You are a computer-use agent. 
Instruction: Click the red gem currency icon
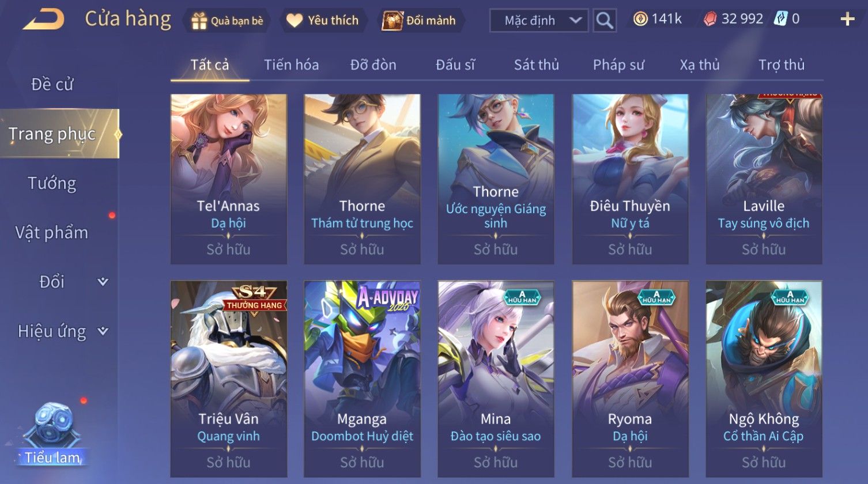point(710,20)
